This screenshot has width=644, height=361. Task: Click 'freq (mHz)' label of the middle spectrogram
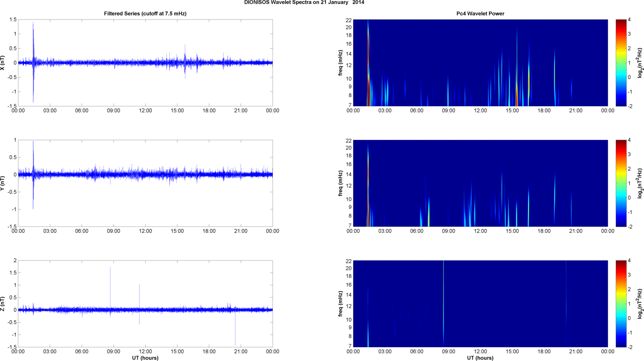tap(340, 183)
